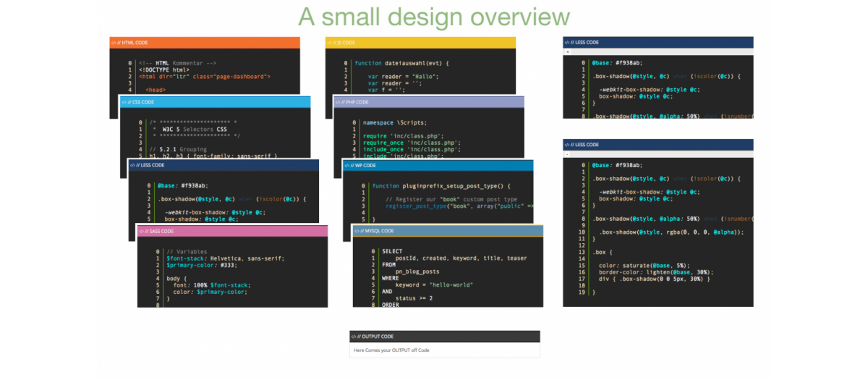
Task: Click the '// CSS CODE' header label
Action: 142,102
